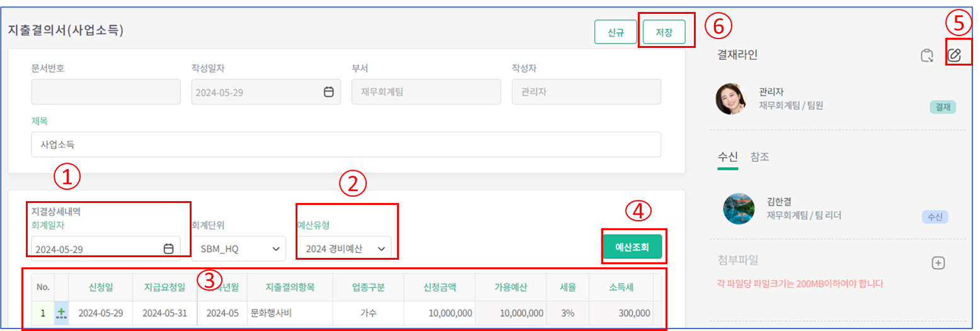
Task: Open calendar icon in 회계일자 field
Action: coord(168,248)
